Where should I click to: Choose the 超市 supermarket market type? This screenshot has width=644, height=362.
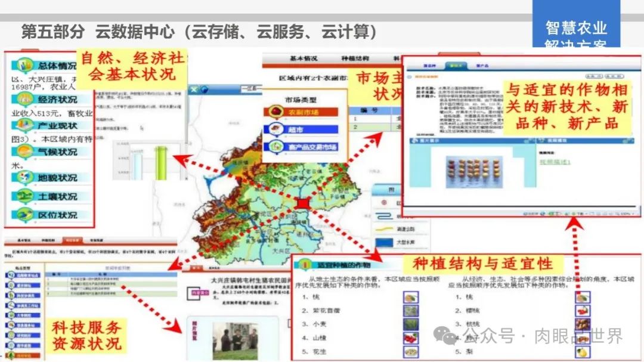[x=301, y=129]
